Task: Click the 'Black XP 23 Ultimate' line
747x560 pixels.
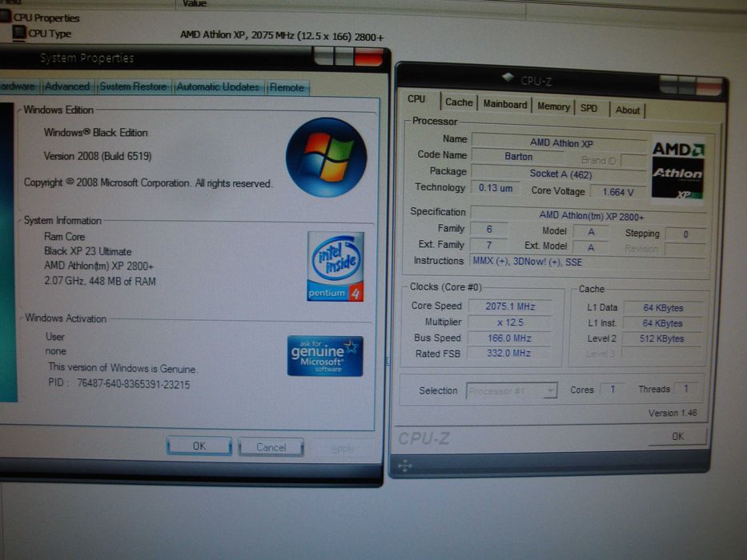Action: click(87, 251)
